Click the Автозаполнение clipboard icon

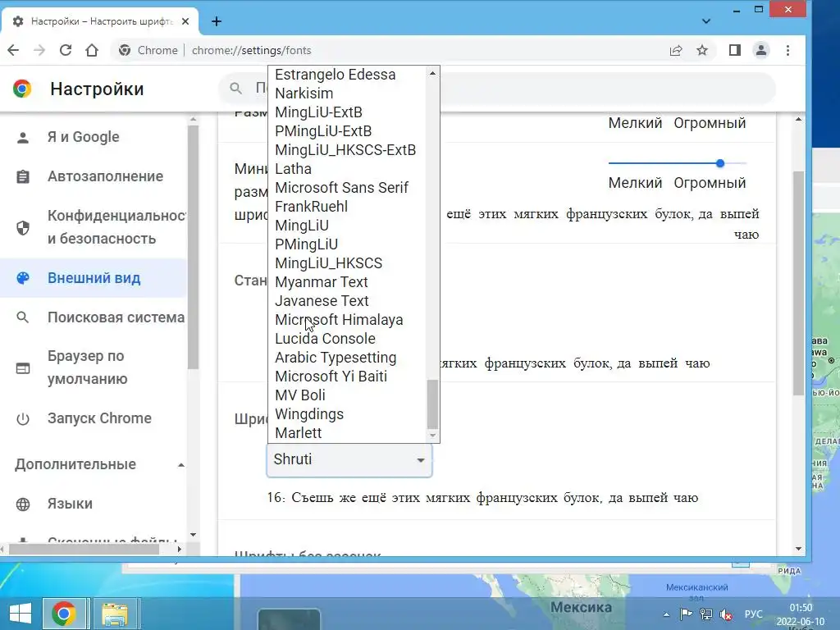[x=23, y=176]
